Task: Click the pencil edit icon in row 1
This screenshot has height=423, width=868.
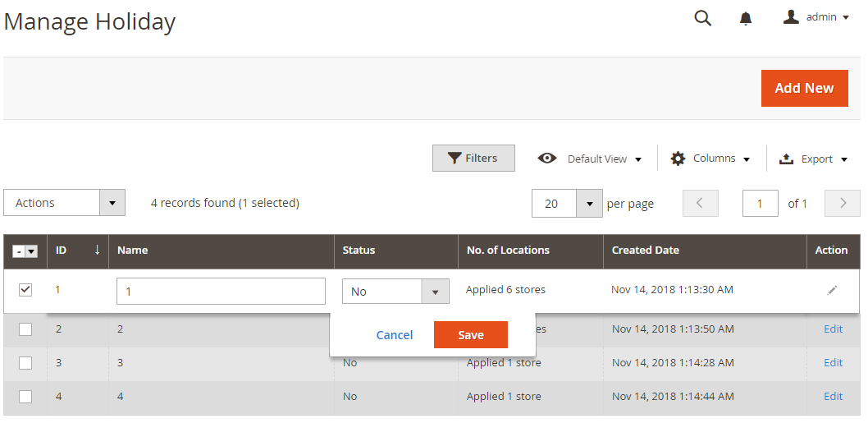Action: click(x=833, y=290)
